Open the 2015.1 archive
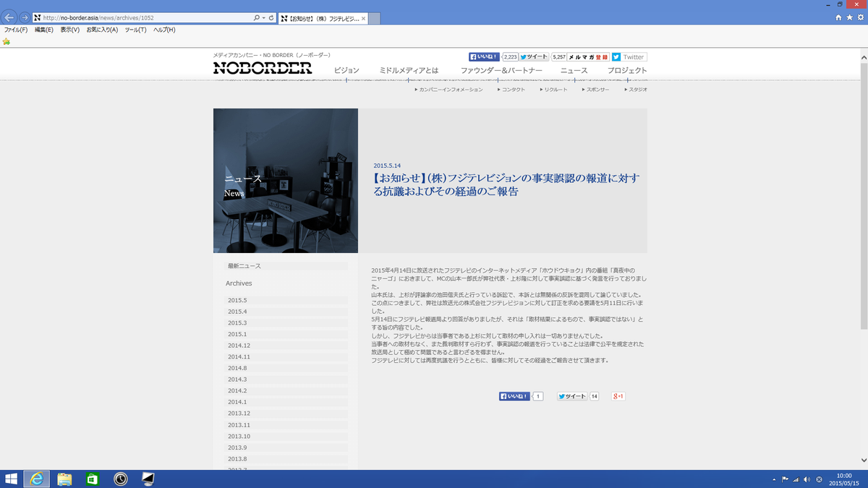This screenshot has height=488, width=868. point(286,334)
